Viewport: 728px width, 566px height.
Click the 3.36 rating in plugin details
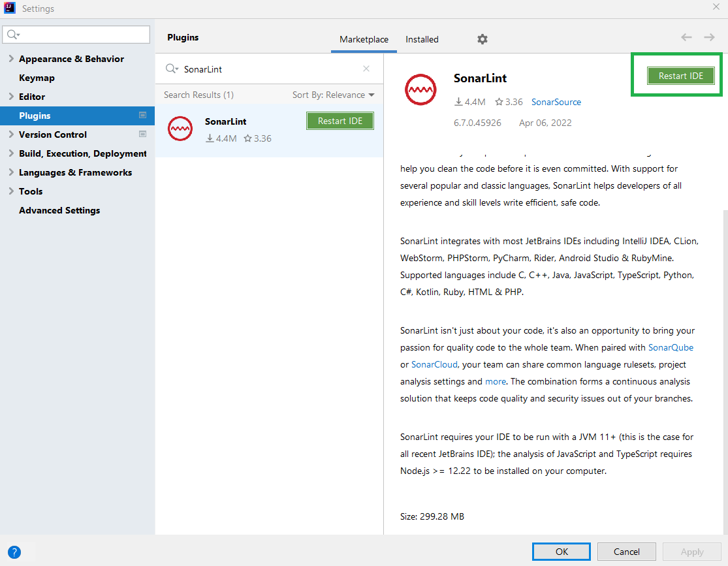[509, 102]
